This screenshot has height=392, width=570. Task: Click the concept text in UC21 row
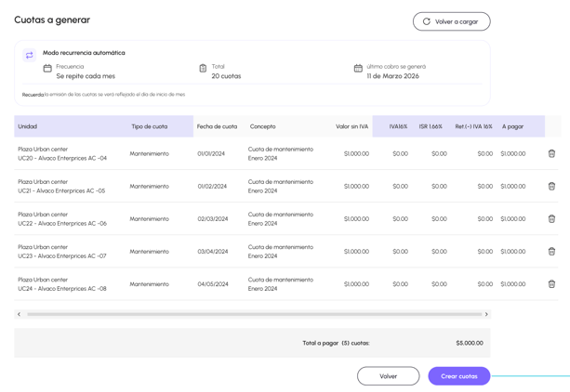(x=281, y=186)
